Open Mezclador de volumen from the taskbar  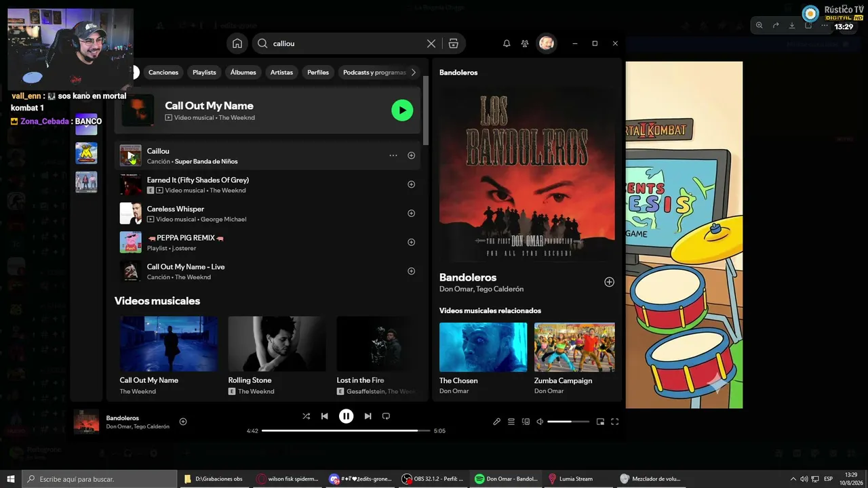tap(652, 479)
